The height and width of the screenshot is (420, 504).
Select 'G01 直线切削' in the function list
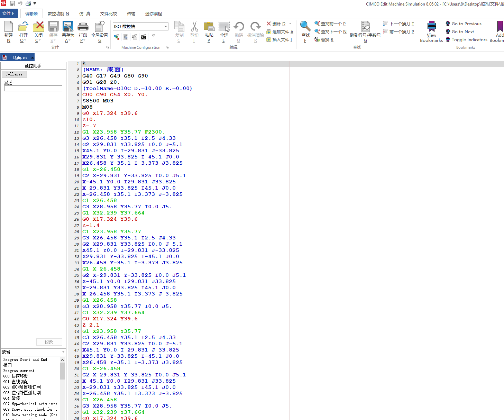coord(16,382)
